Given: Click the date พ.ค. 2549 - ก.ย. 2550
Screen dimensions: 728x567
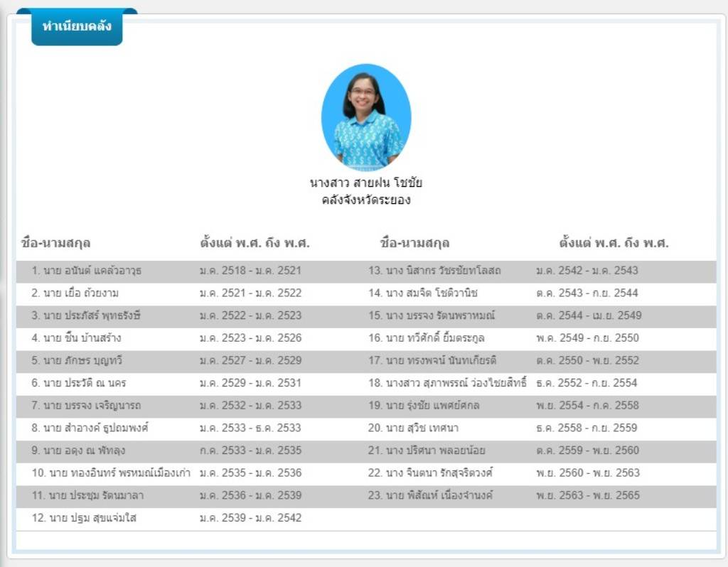Looking at the screenshot, I should pyautogui.click(x=587, y=337).
